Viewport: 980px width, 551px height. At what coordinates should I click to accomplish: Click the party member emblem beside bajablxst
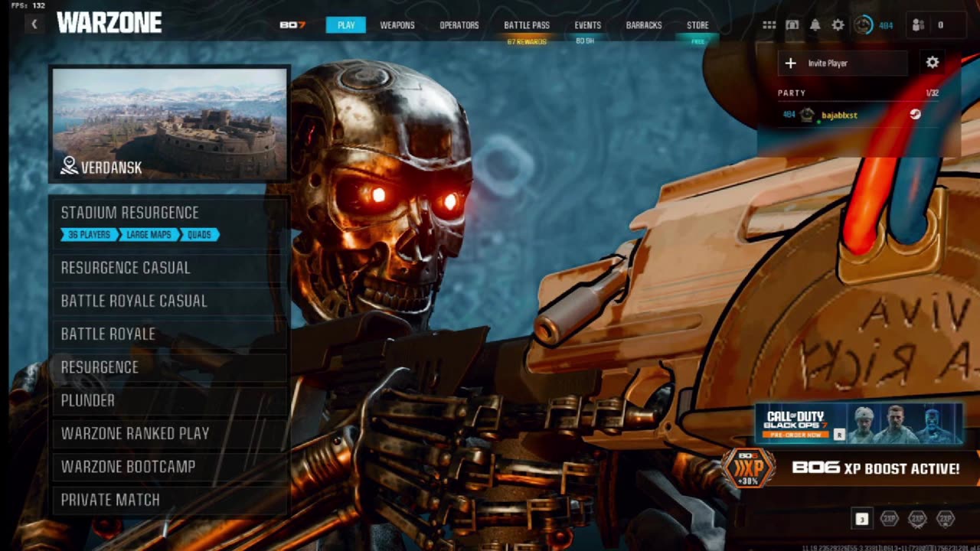[807, 115]
